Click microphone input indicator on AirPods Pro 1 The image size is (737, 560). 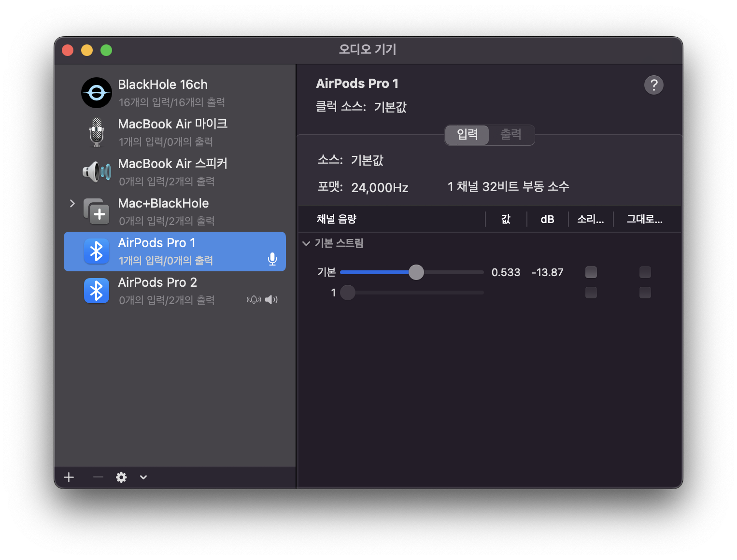(x=272, y=259)
